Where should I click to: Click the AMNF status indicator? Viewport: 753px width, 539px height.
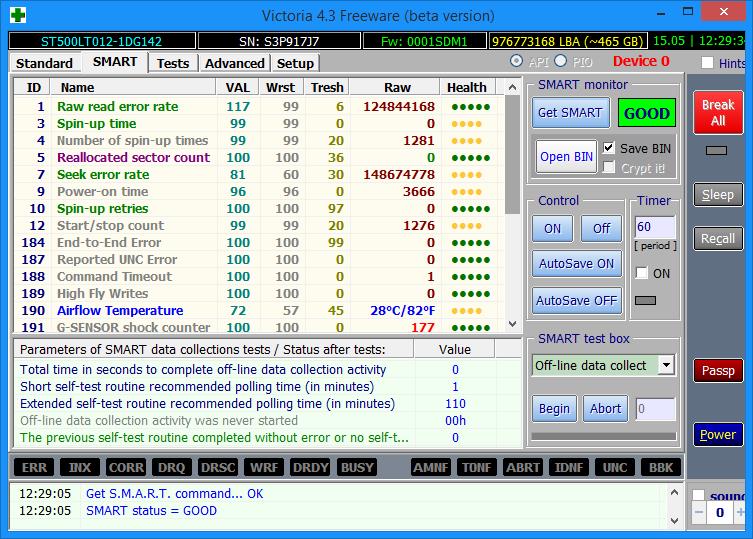pos(431,467)
